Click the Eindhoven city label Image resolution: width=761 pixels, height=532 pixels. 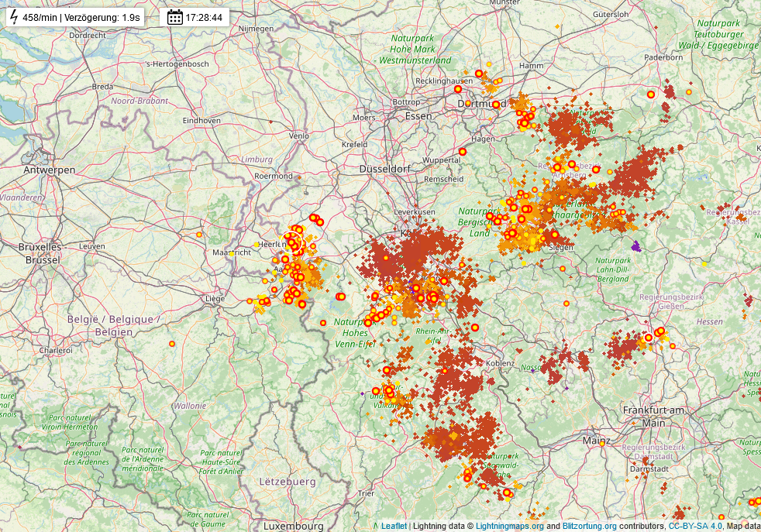201,121
